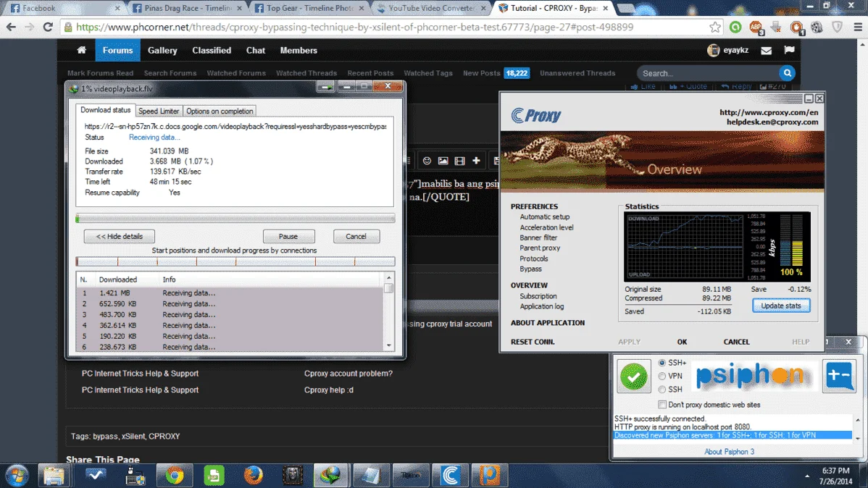This screenshot has height=488, width=868.
Task: Open the Psiphon taskbar icon
Action: tap(490, 476)
